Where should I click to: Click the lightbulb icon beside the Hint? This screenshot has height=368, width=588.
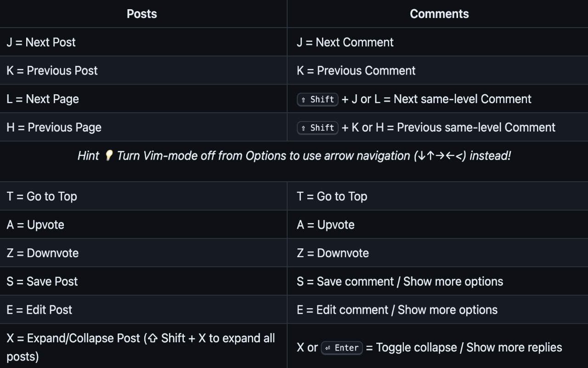[108, 156]
